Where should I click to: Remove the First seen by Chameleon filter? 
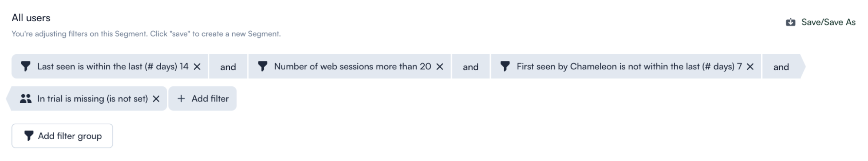(x=750, y=66)
